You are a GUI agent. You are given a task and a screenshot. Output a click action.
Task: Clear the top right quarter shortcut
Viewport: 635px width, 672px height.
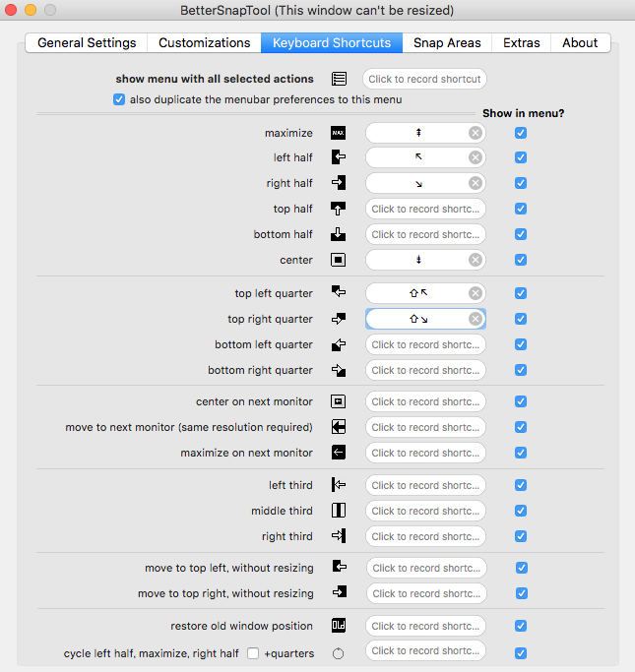click(x=476, y=319)
